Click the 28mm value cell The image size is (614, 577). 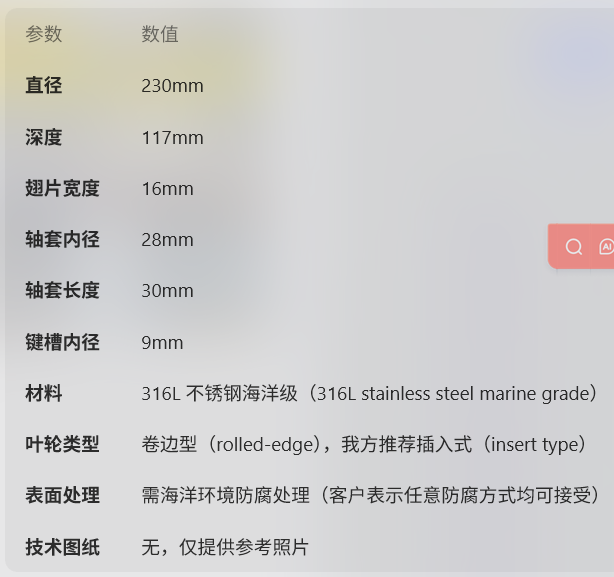(167, 240)
